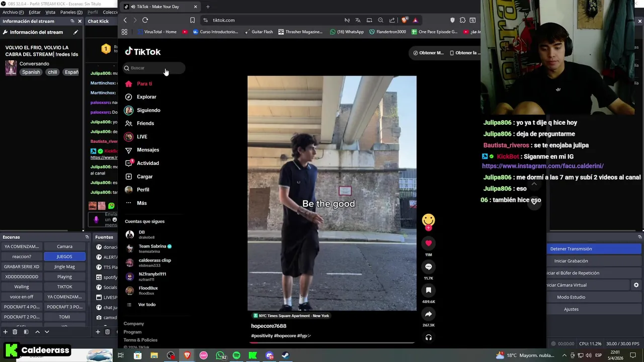
Task: Open Steam from the Windows taskbar
Action: 285,355
